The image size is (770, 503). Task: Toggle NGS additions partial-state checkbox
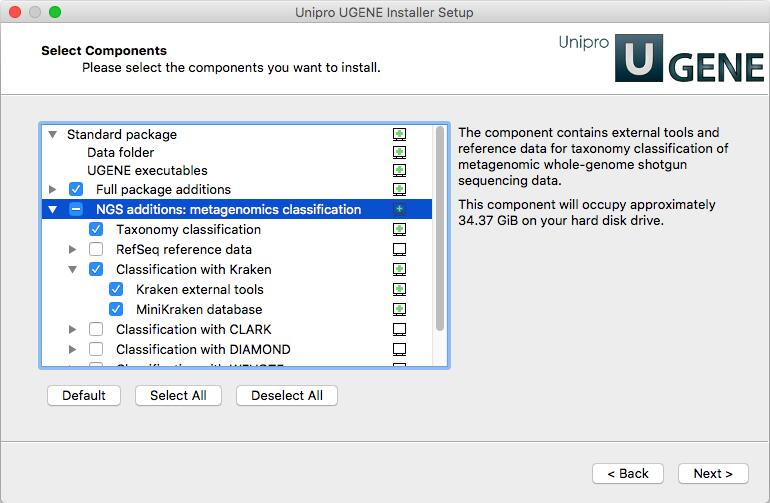76,209
